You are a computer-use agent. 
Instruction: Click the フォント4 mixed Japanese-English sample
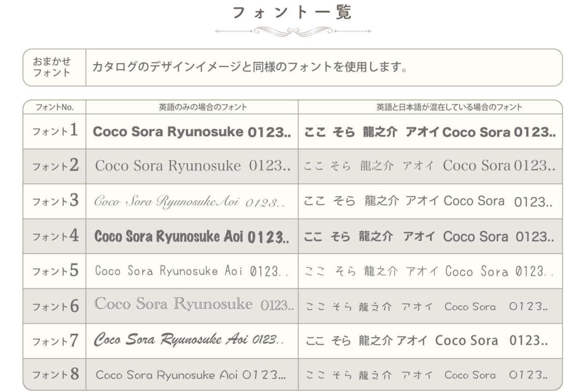point(429,236)
